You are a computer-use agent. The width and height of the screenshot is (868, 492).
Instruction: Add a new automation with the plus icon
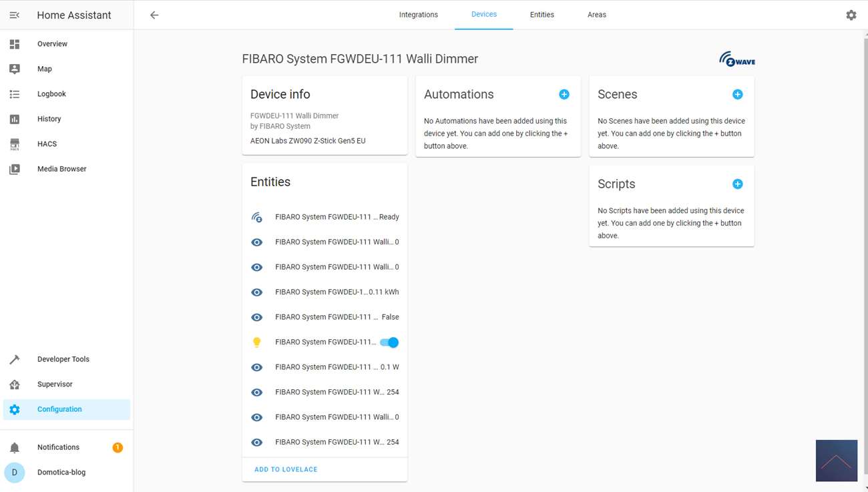point(564,95)
